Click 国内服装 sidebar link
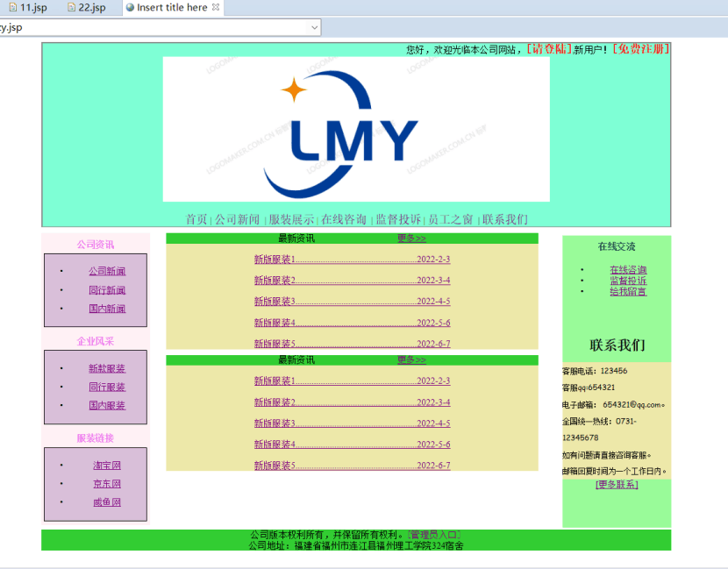Viewport: 728px width, 569px height. coord(107,405)
